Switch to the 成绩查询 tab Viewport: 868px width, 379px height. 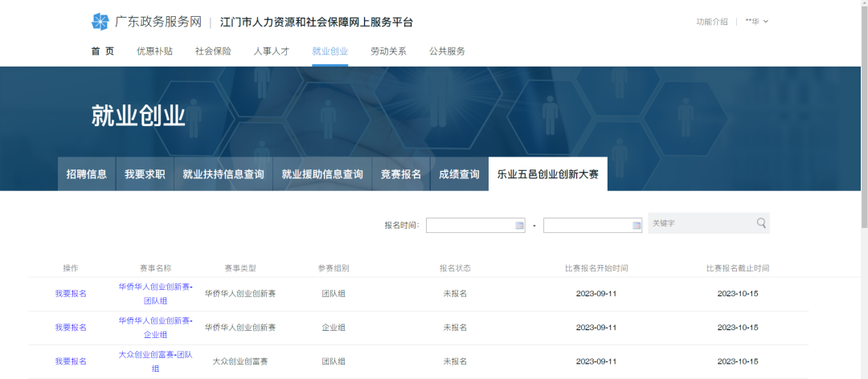coord(459,174)
